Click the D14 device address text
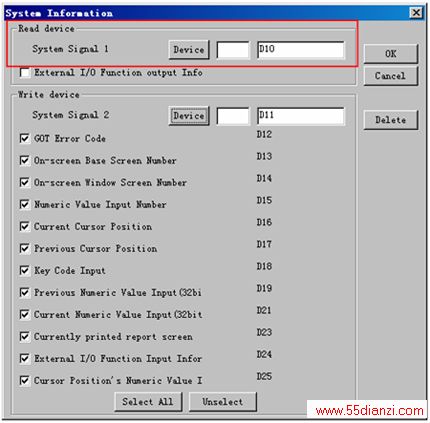 tap(264, 178)
